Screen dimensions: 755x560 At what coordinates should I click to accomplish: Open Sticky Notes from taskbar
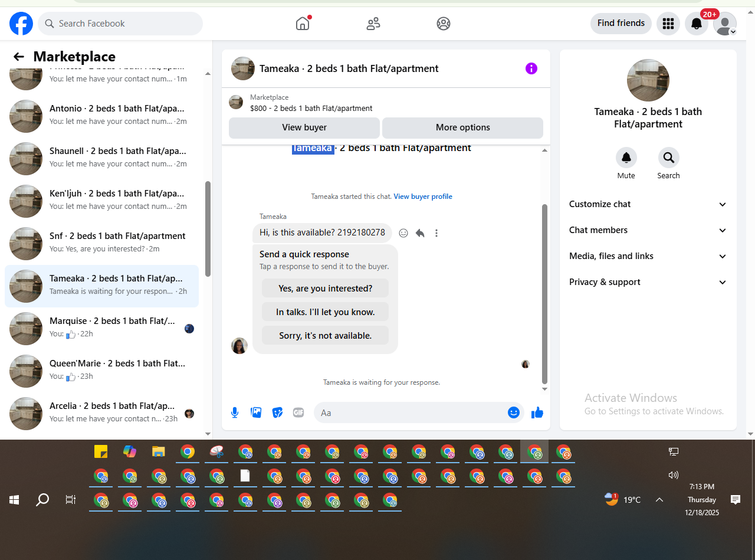coord(101,451)
